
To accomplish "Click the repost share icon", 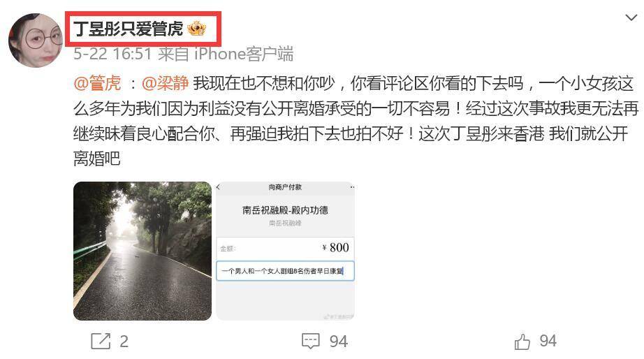I will point(101,341).
